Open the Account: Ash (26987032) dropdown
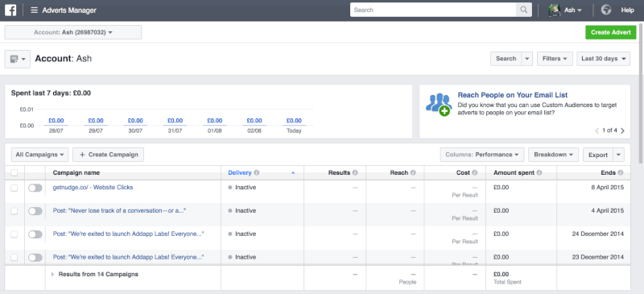The image size is (644, 294). [73, 32]
